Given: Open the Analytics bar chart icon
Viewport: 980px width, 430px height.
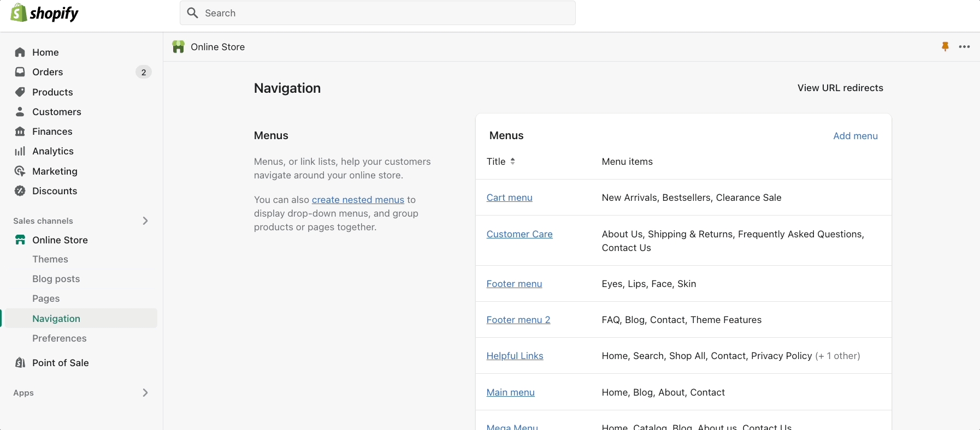Looking at the screenshot, I should click(x=20, y=151).
